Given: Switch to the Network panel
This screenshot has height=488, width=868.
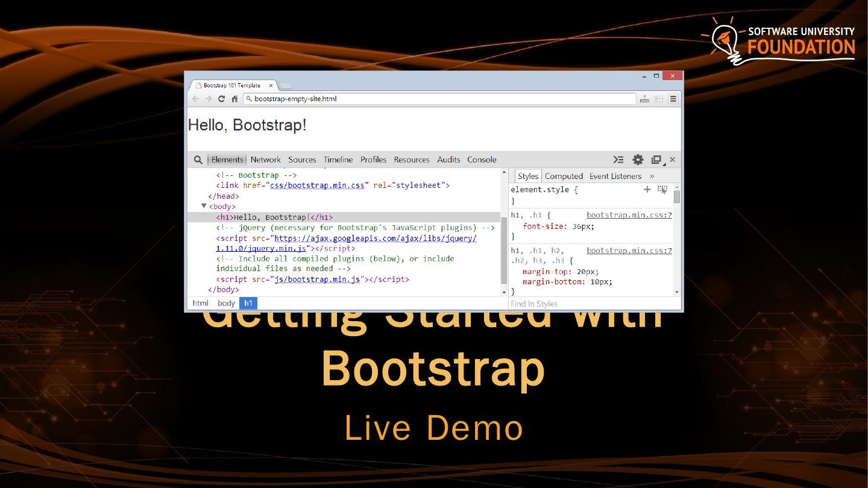Looking at the screenshot, I should click(265, 160).
